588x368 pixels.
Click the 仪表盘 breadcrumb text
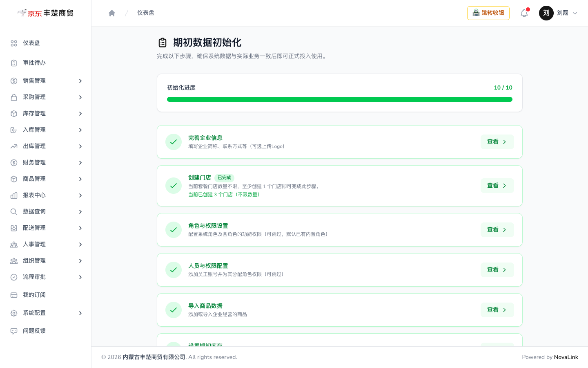[146, 13]
